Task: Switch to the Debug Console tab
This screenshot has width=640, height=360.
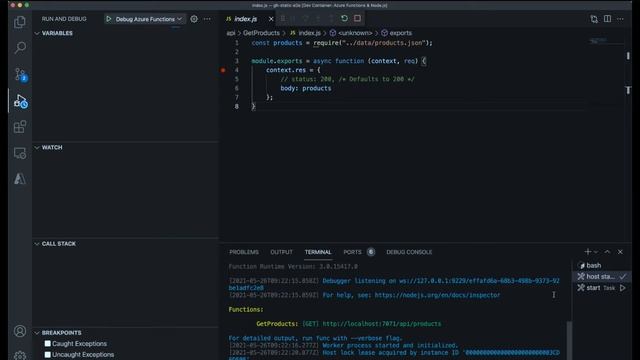Action: click(x=409, y=252)
